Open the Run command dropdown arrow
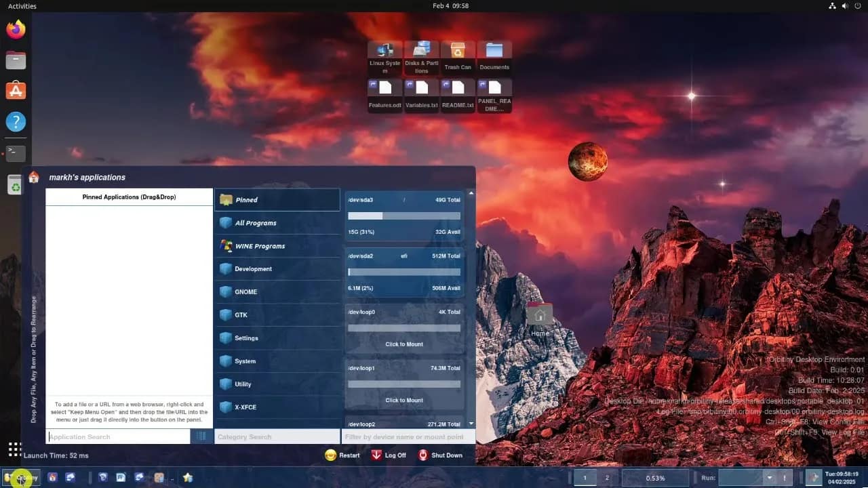The image size is (868, 488). point(769,478)
